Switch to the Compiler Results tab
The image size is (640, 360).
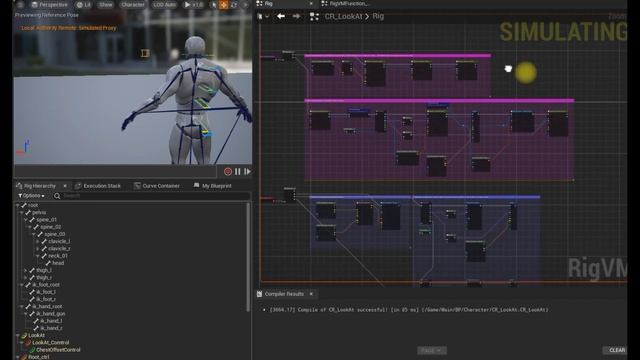[x=284, y=294]
